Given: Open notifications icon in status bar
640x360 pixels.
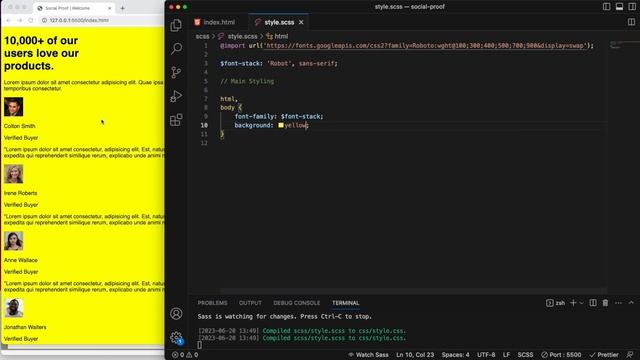Looking at the screenshot, I should pos(630,355).
